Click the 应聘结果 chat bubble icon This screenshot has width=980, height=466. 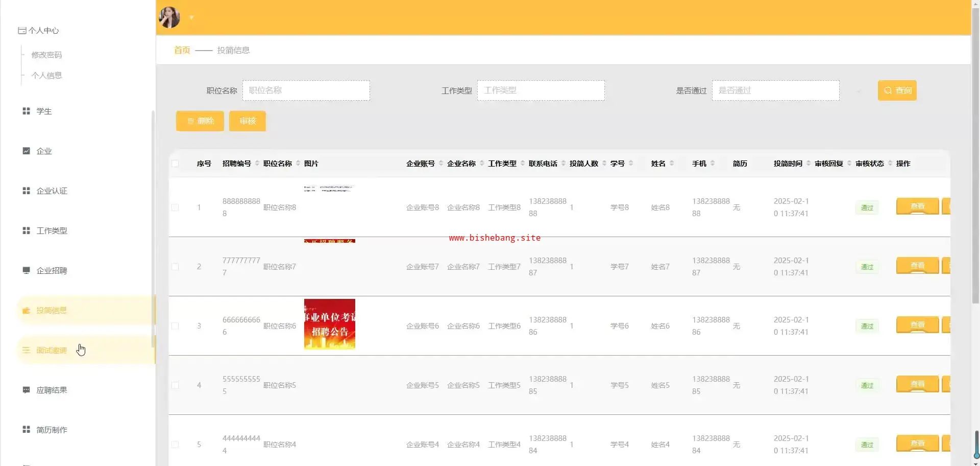point(26,390)
